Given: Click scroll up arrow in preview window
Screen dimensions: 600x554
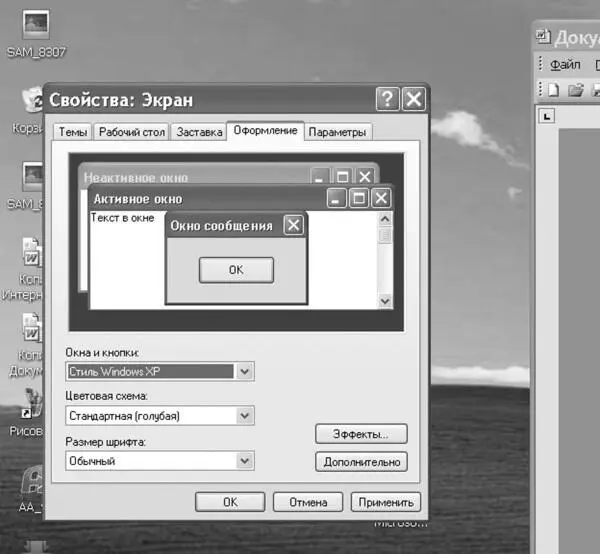Looking at the screenshot, I should [385, 219].
